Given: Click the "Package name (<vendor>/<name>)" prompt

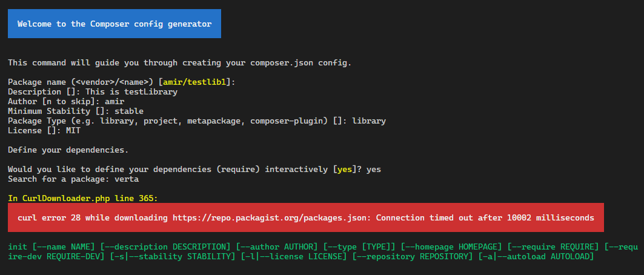Looking at the screenshot, I should pyautogui.click(x=81, y=82).
